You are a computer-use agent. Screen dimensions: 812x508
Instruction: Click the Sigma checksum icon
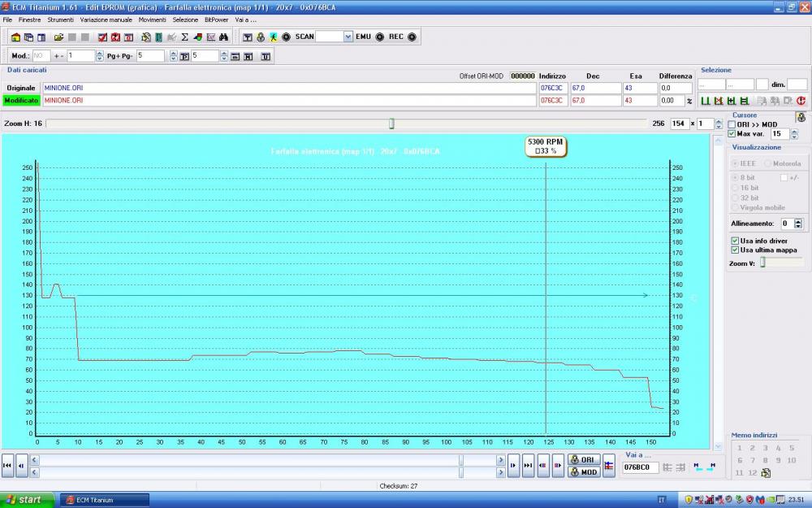184,37
